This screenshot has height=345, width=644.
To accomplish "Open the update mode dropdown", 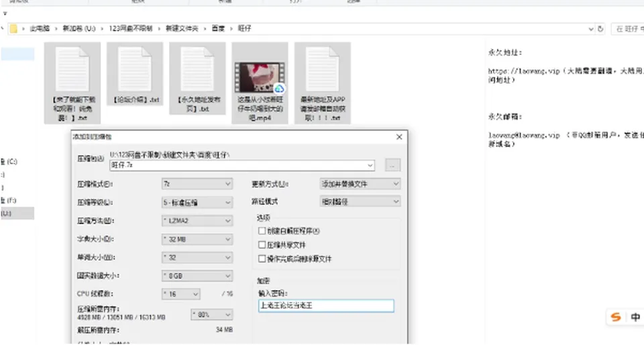I will pos(360,184).
